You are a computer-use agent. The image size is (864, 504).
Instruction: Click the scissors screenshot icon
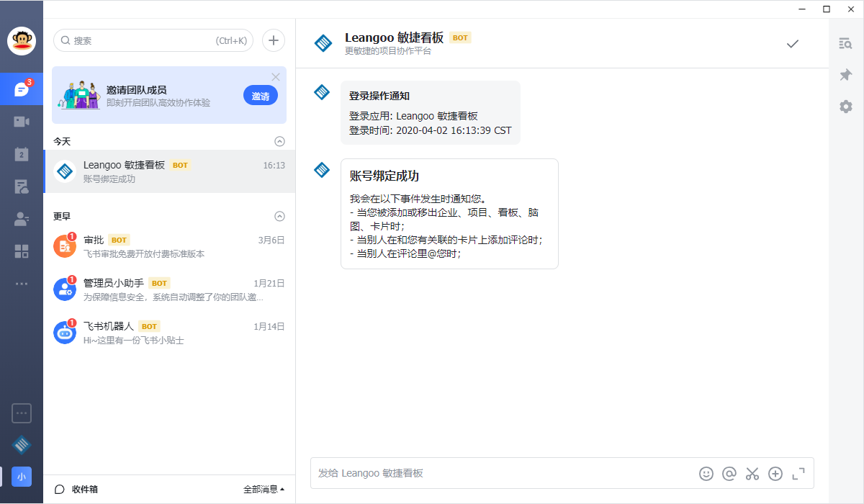coord(752,473)
